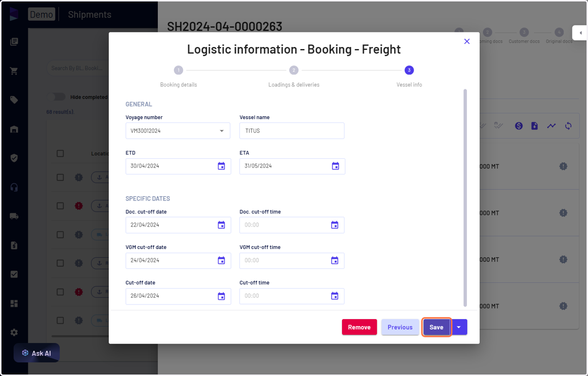Click the Demo label in header

click(41, 15)
